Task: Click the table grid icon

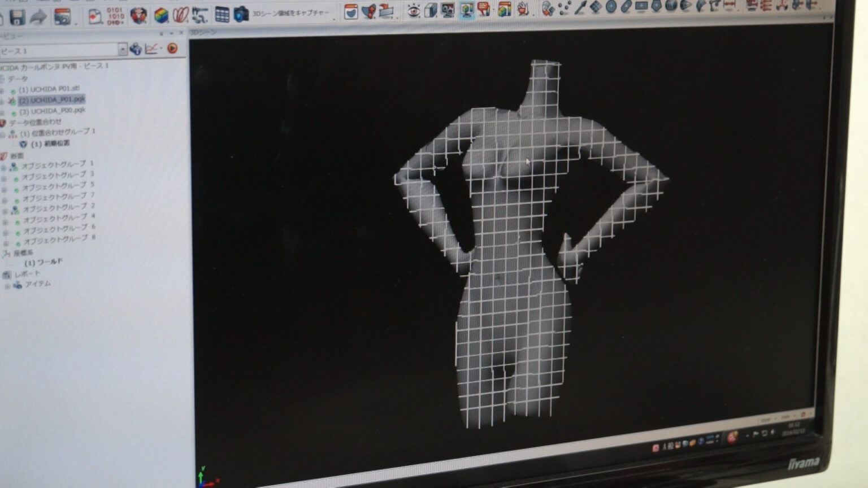Action: coord(222,15)
